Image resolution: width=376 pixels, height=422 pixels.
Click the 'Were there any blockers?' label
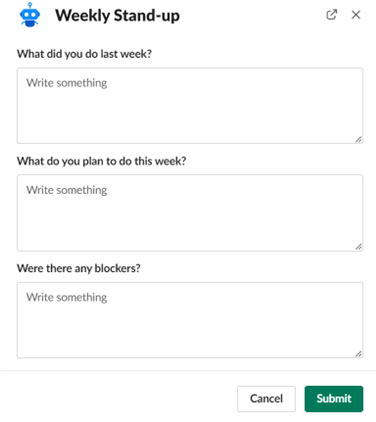(x=79, y=268)
